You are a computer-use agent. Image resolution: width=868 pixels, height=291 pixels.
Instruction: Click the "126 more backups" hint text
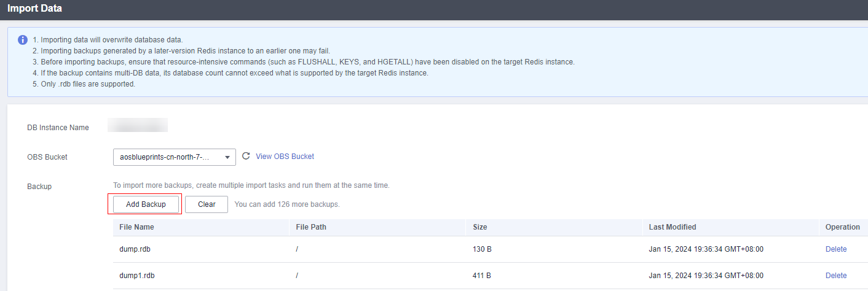pos(287,204)
